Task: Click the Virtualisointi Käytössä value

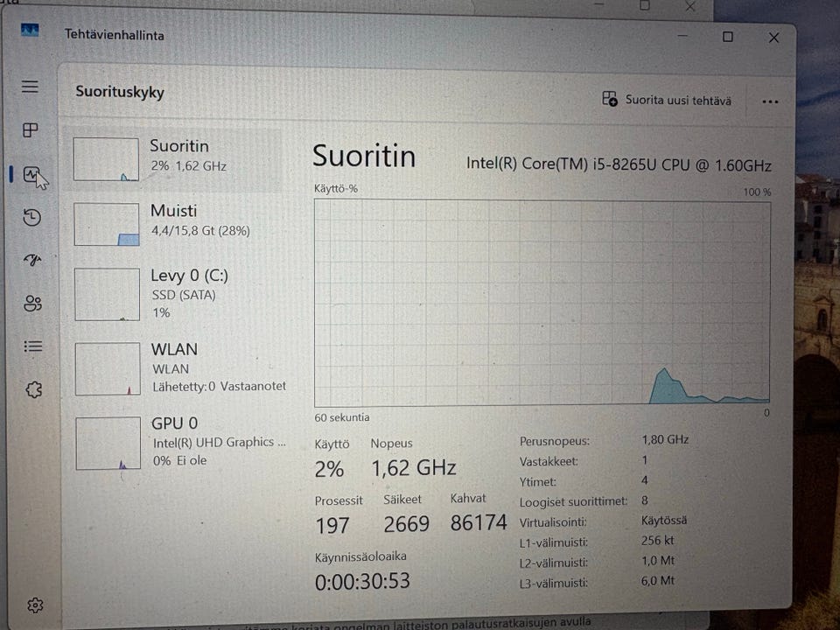Action: (x=664, y=520)
